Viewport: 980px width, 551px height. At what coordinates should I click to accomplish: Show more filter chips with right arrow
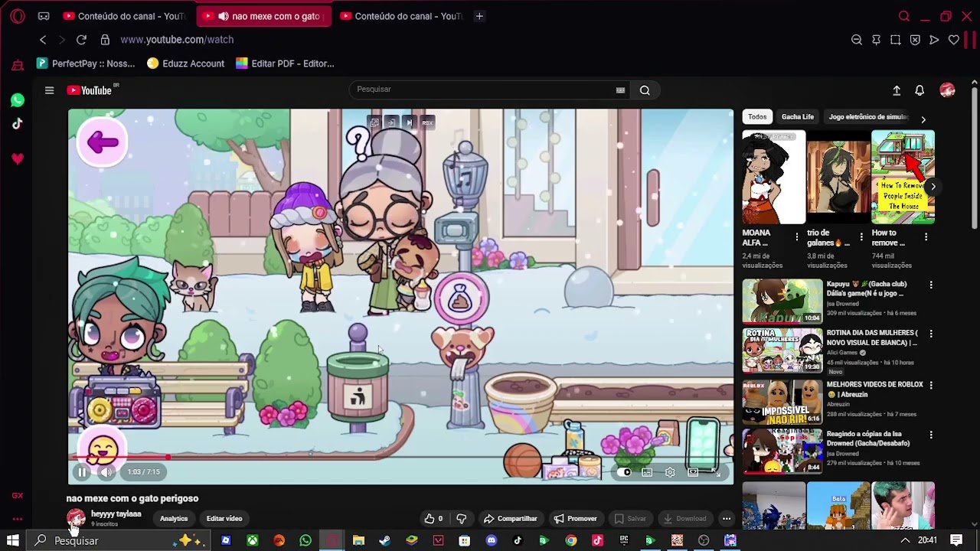923,119
